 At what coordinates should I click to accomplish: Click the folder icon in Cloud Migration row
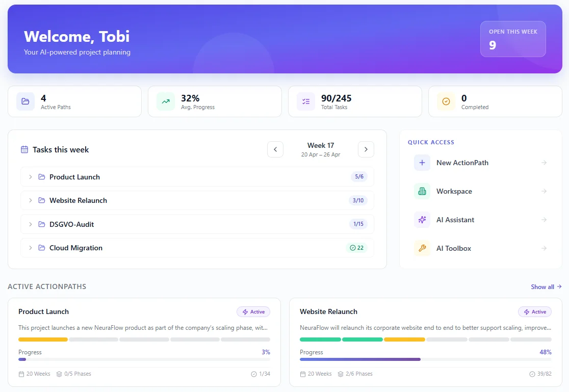click(42, 248)
